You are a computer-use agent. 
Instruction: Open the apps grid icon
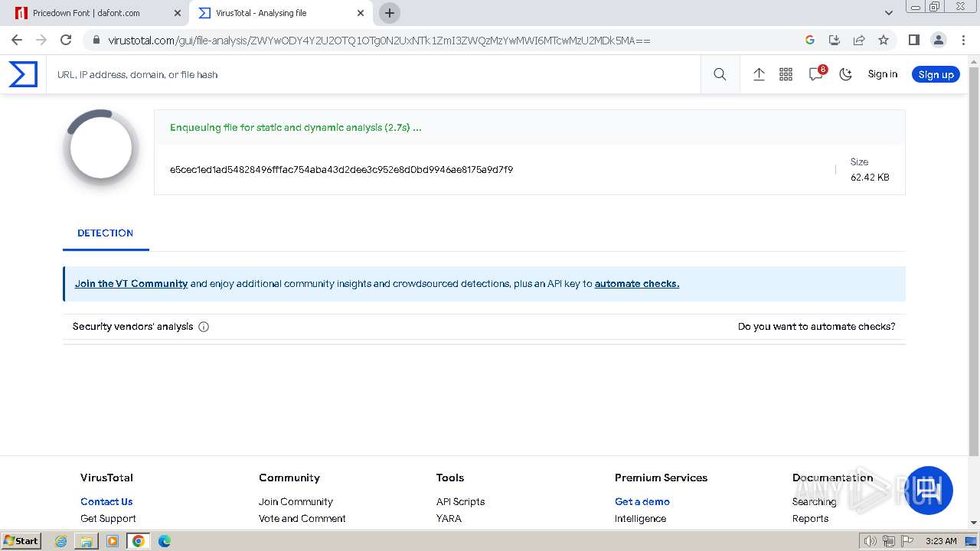pos(786,74)
